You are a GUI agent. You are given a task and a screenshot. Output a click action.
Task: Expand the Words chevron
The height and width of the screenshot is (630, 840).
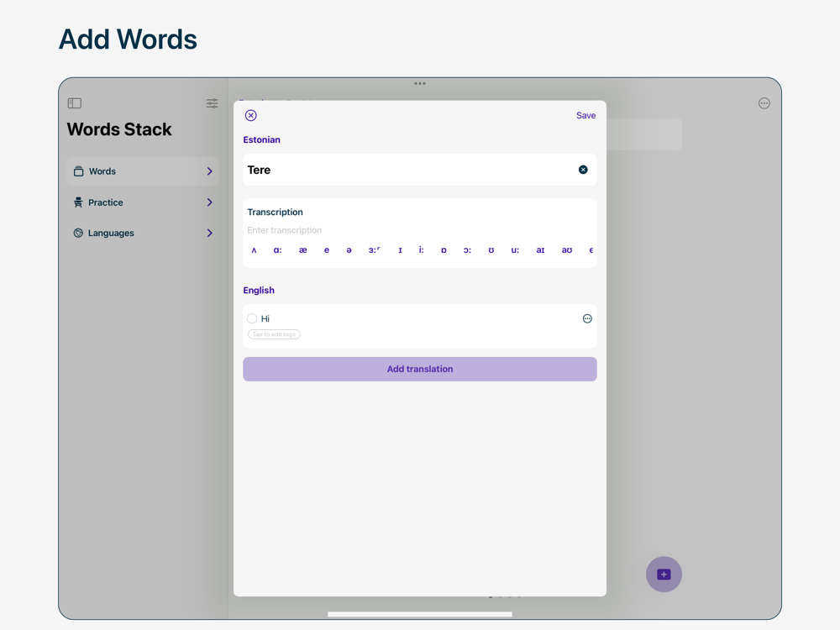(x=209, y=171)
